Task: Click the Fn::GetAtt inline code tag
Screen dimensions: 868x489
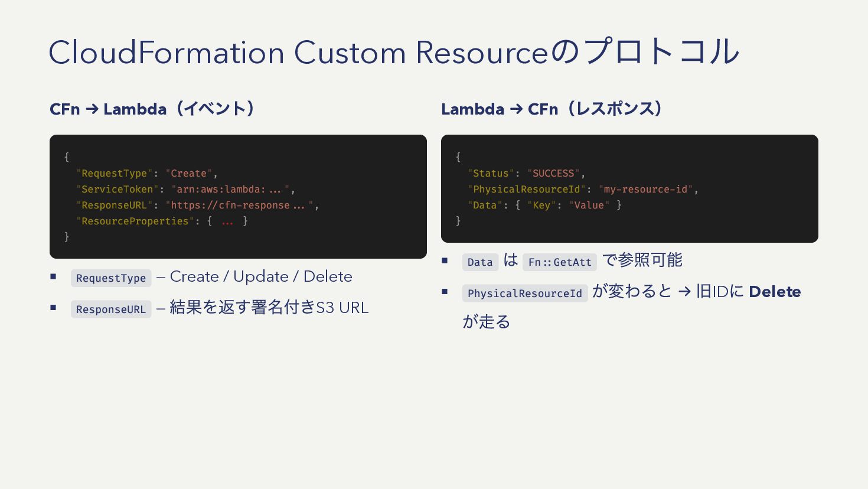Action: (560, 262)
